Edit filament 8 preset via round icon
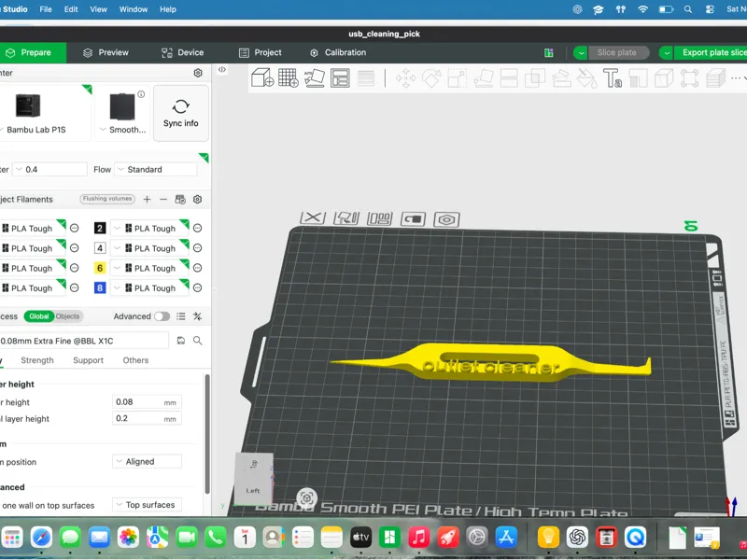The height and width of the screenshot is (560, 747). click(x=197, y=288)
